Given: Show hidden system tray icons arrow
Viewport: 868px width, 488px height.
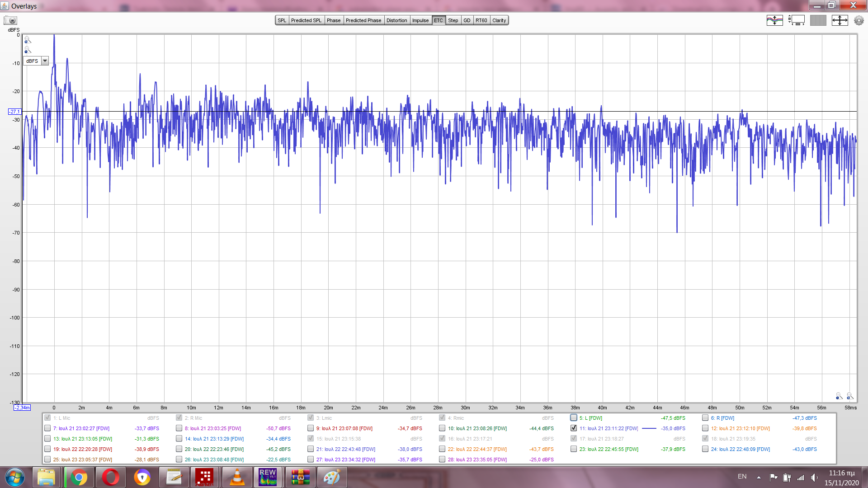Looking at the screenshot, I should click(759, 477).
